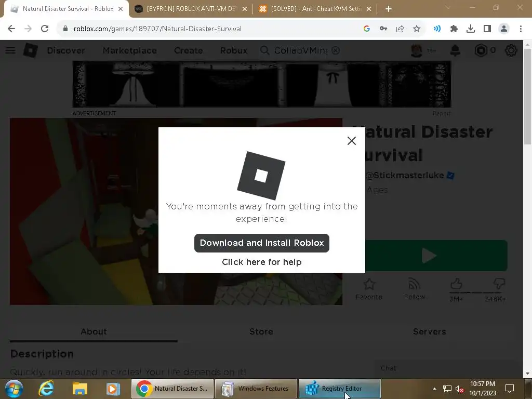Click the advertisement banner
The width and height of the screenshot is (532, 399).
click(262, 85)
